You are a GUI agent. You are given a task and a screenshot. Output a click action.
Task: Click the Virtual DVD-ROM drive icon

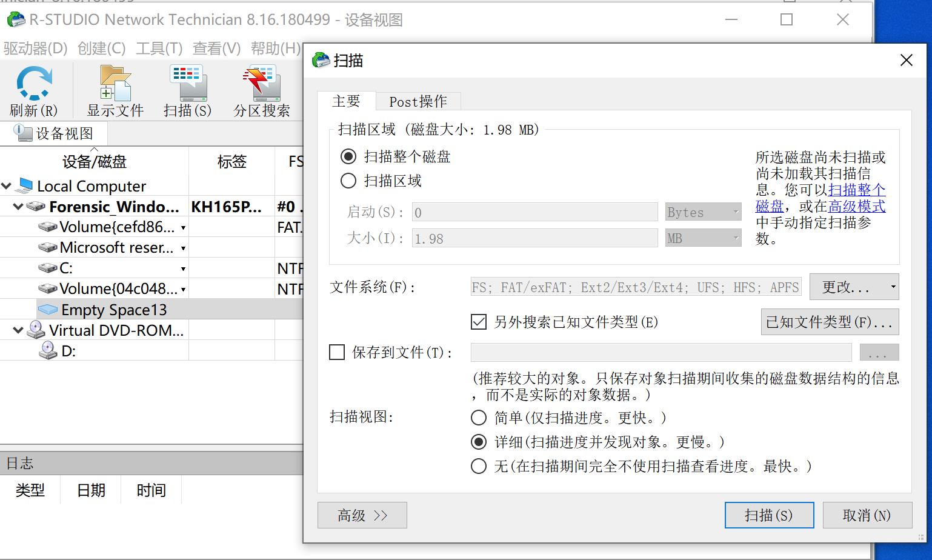tap(36, 330)
